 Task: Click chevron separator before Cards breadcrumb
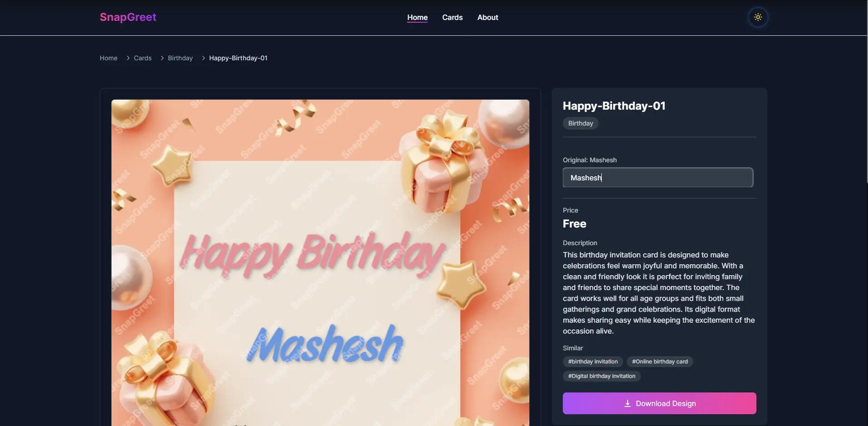pos(128,58)
